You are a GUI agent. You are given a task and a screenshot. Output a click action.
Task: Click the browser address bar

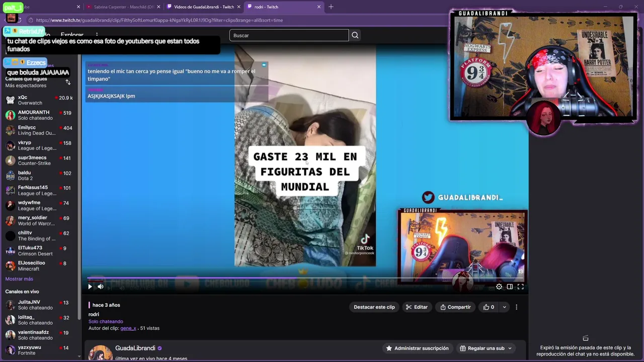pos(236,20)
